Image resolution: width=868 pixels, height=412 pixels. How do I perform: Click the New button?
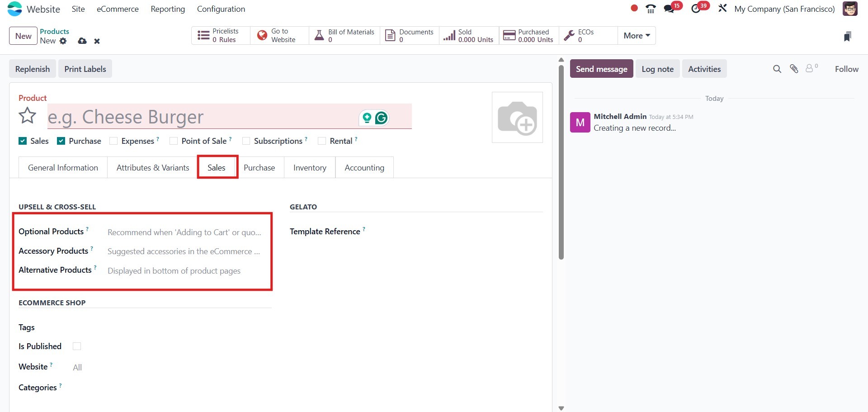[x=23, y=36]
